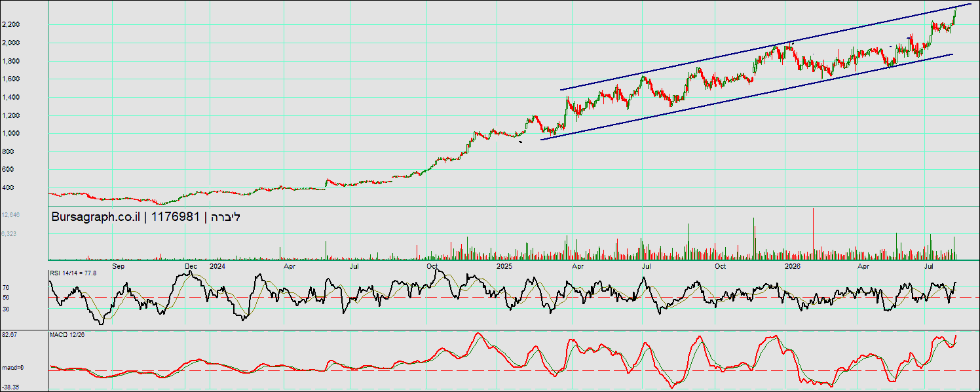The image size is (980, 392).
Task: Click the macd=0 zero line label
Action: (13, 368)
